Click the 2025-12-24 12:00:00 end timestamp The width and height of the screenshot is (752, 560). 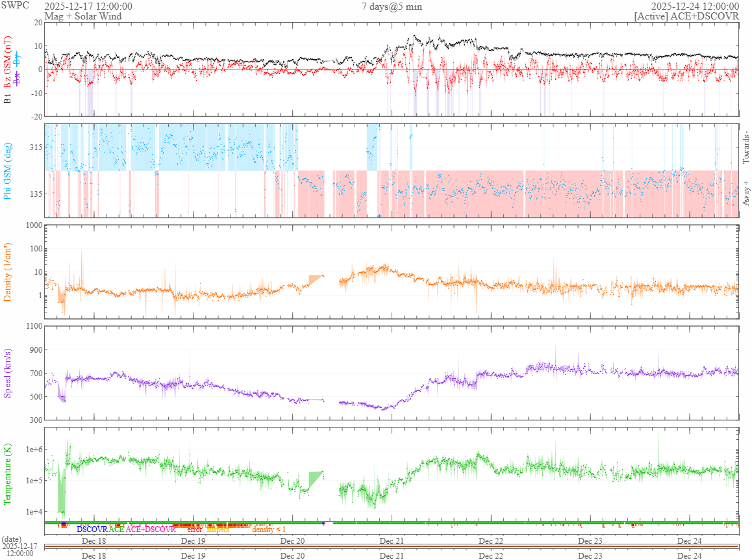click(x=695, y=6)
